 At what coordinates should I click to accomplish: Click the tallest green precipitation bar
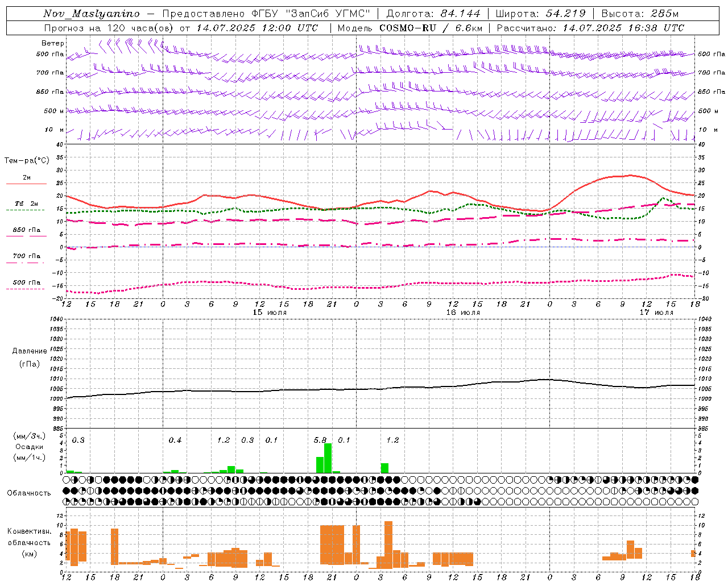coord(328,458)
